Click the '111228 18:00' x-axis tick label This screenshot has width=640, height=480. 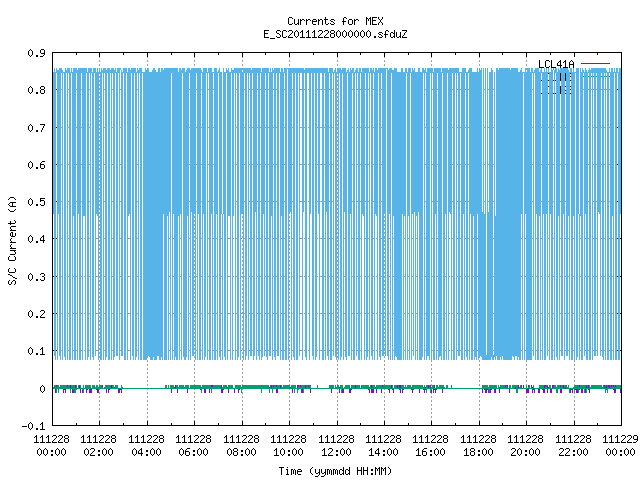(478, 446)
